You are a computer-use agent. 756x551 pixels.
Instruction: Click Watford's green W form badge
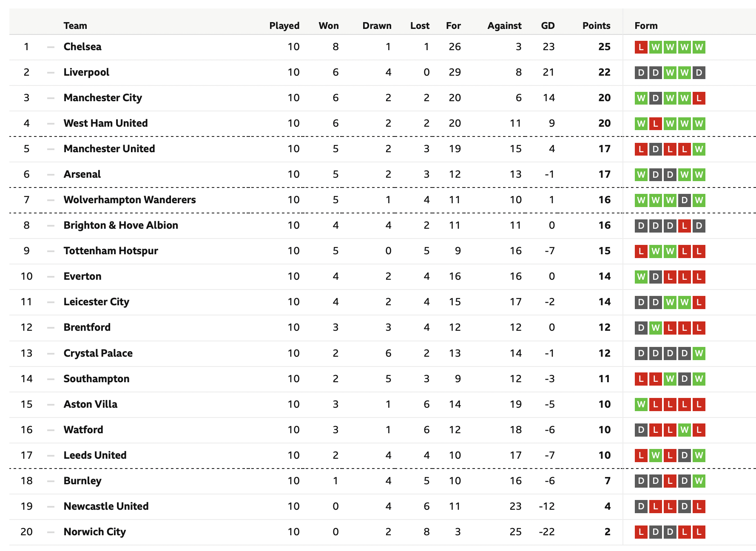pyautogui.click(x=684, y=430)
